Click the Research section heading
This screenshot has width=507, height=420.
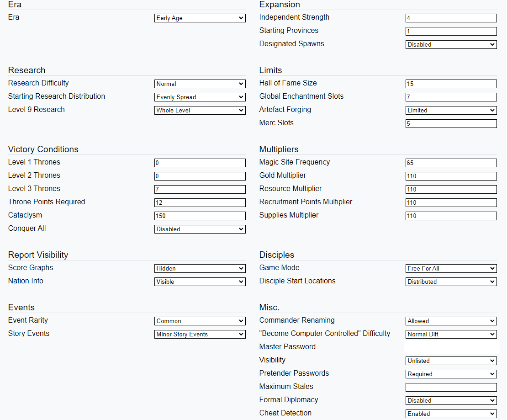[x=26, y=70]
